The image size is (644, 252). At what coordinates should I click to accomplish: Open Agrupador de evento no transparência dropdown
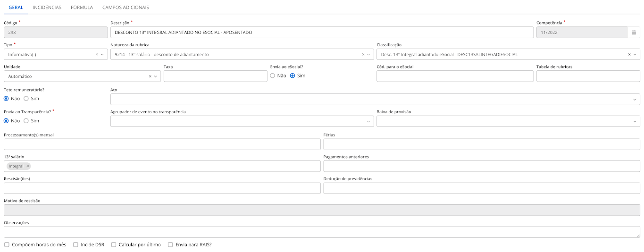click(368, 121)
